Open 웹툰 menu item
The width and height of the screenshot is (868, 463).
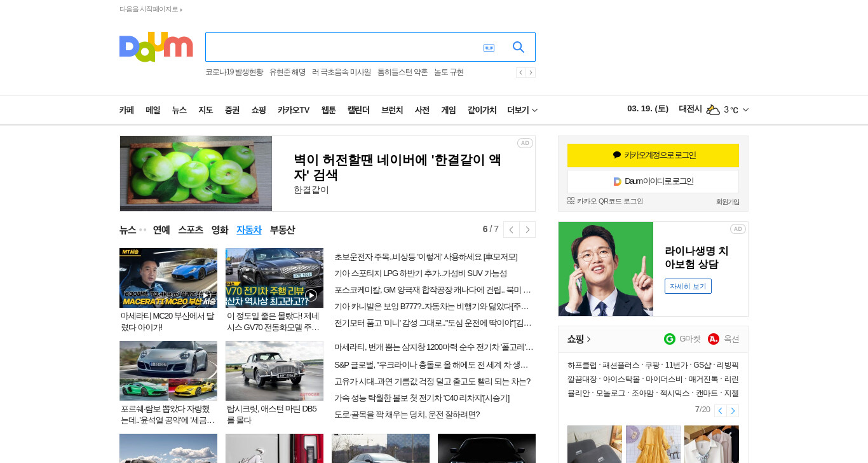coord(329,110)
